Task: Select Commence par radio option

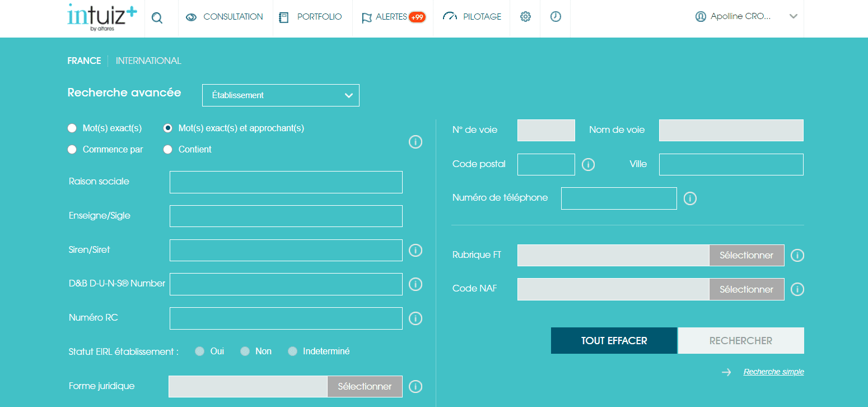Action: click(x=72, y=150)
